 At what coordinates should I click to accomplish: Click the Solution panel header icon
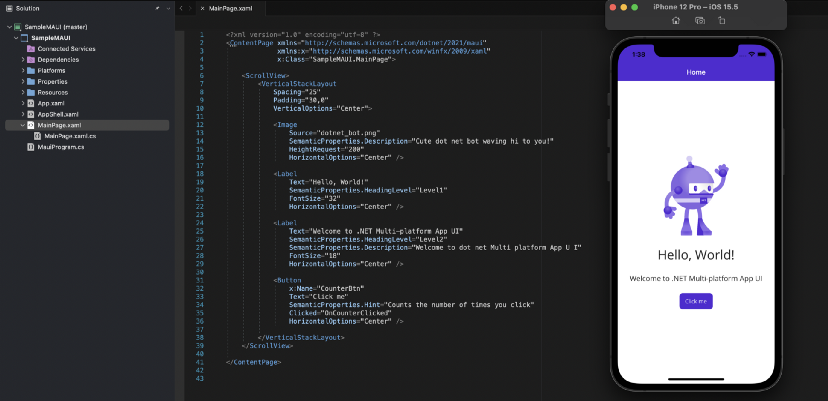coord(9,8)
